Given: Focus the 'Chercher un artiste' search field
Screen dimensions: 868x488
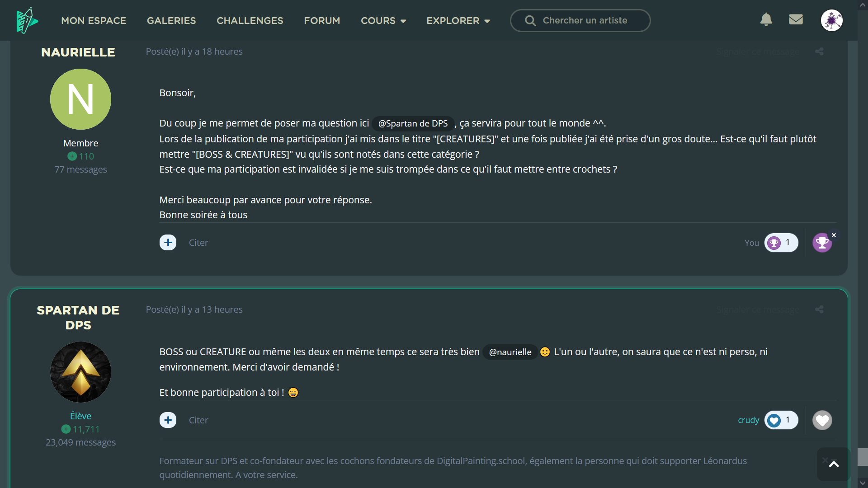Looking at the screenshot, I should point(585,20).
